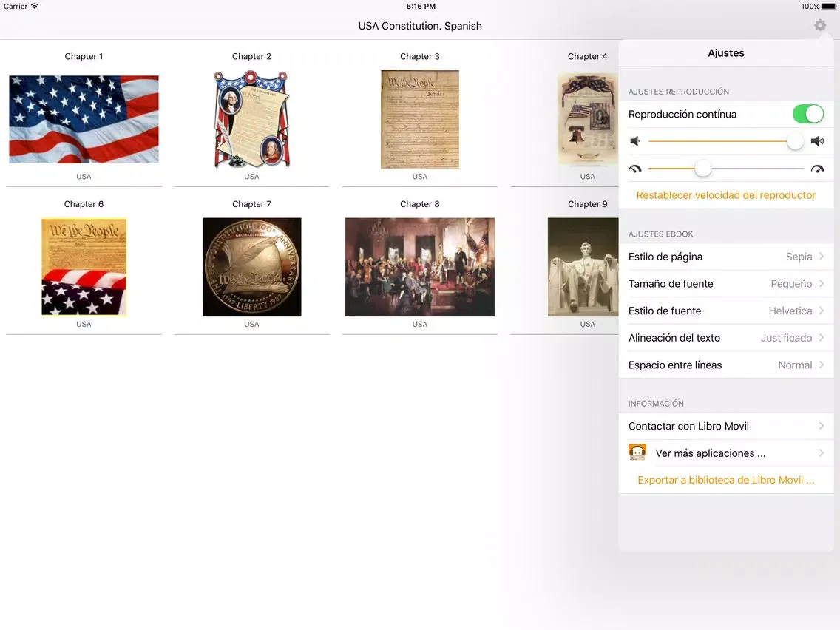Screen dimensions: 840x630
Task: Open Contactar con Libro Movil
Action: click(726, 427)
